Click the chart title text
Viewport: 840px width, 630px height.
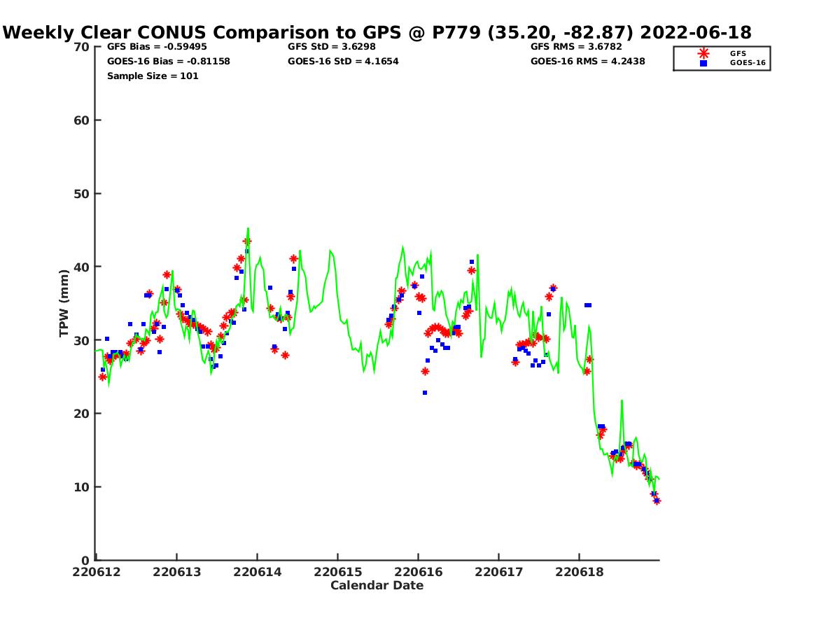(x=377, y=32)
